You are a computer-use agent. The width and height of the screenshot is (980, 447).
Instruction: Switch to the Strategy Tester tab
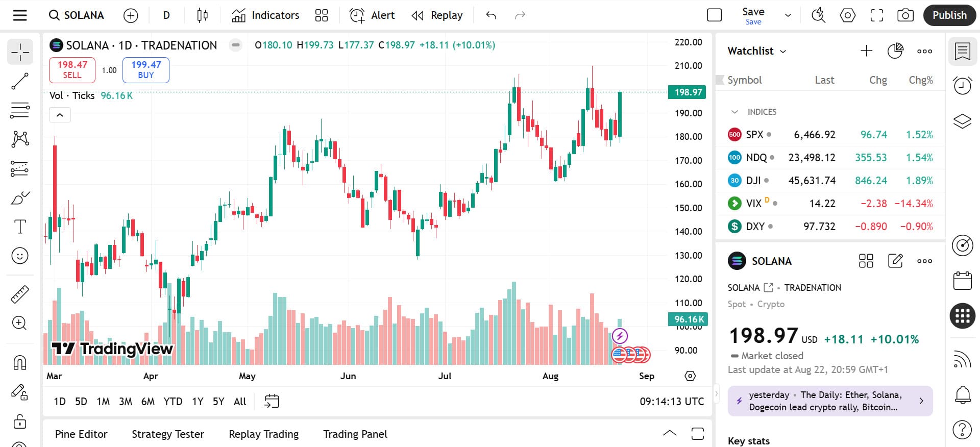tap(168, 434)
